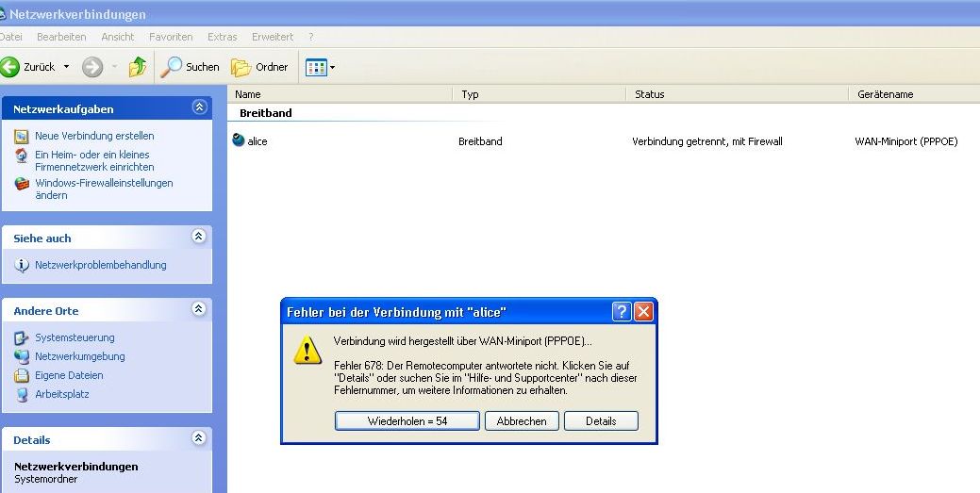The width and height of the screenshot is (980, 493).
Task: Collapse the Netzwerkaufgaben panel
Action: tap(198, 108)
